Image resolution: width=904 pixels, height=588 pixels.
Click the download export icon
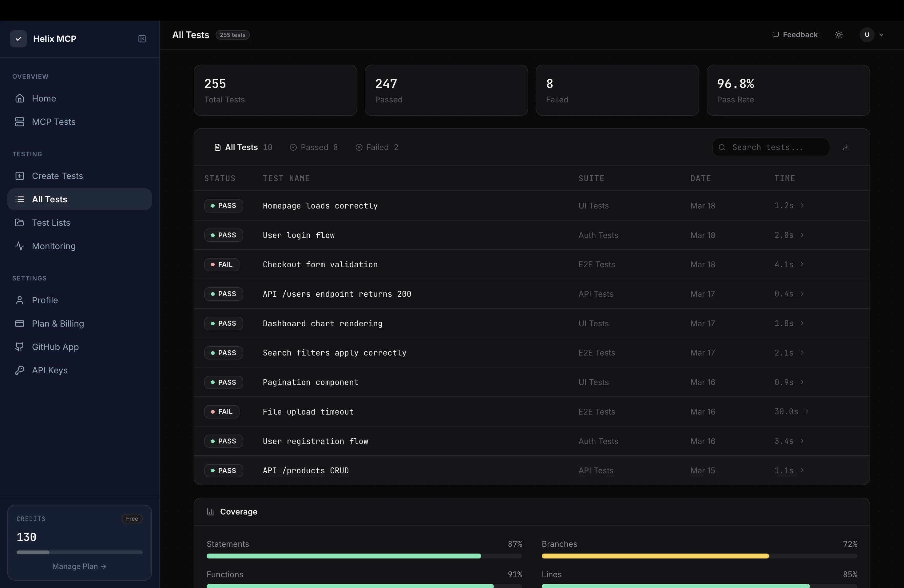click(x=846, y=147)
